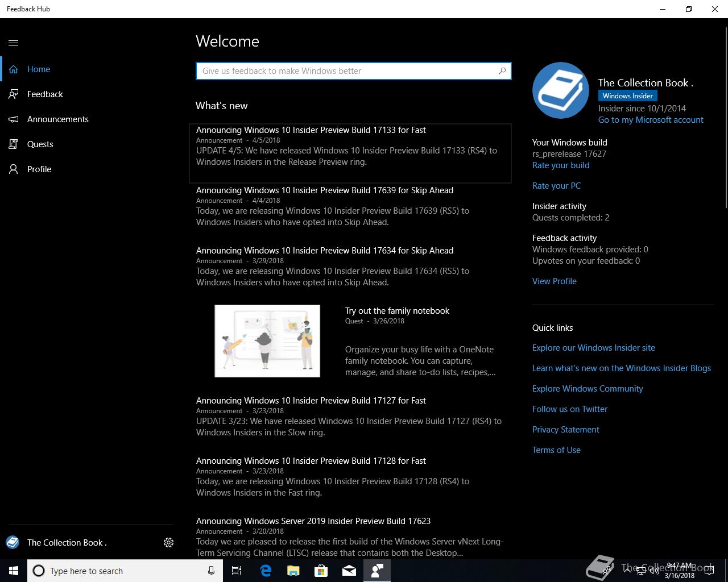The image size is (728, 582).
Task: Open Build 17128 for Fast announcement
Action: tap(350, 484)
